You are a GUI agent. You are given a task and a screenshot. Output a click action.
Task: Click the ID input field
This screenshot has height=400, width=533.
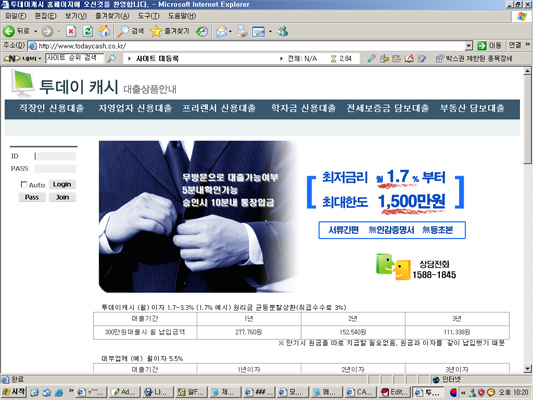point(55,156)
